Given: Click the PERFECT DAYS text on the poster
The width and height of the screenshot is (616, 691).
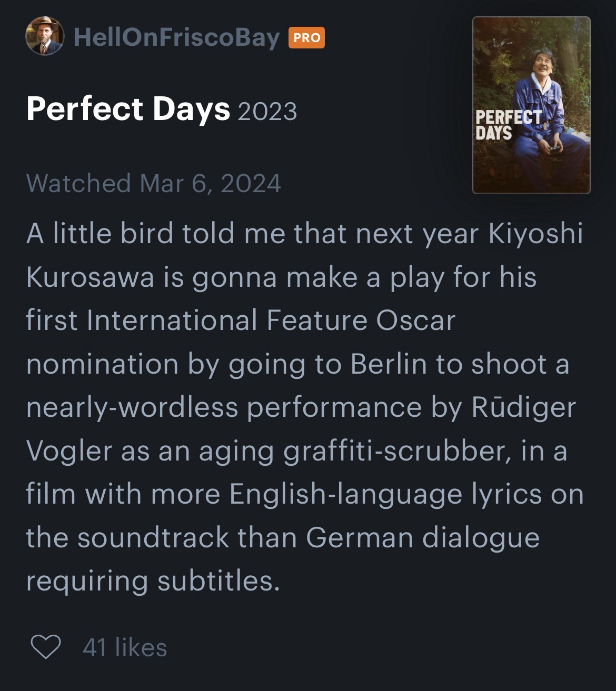Looking at the screenshot, I should coord(508,125).
